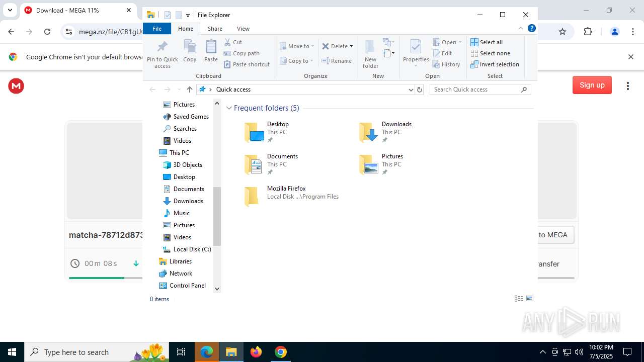This screenshot has height=362, width=644.
Task: Expand address bar history dropdown
Action: pyautogui.click(x=411, y=89)
